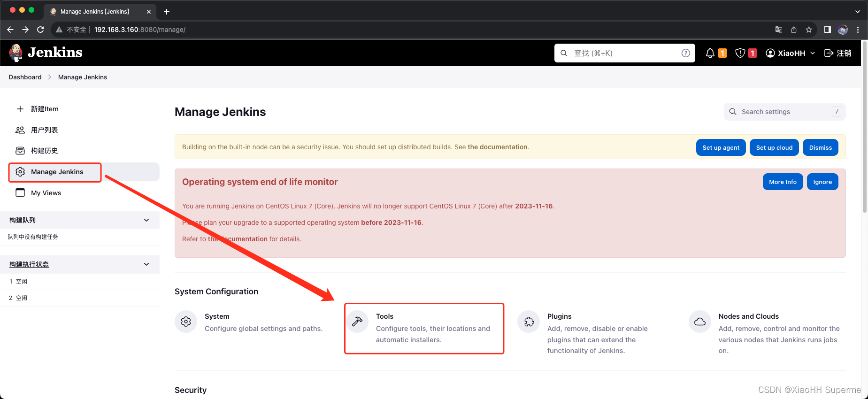Viewport: 868px width, 399px height.
Task: Open the Plugins configuration link
Action: coord(559,316)
